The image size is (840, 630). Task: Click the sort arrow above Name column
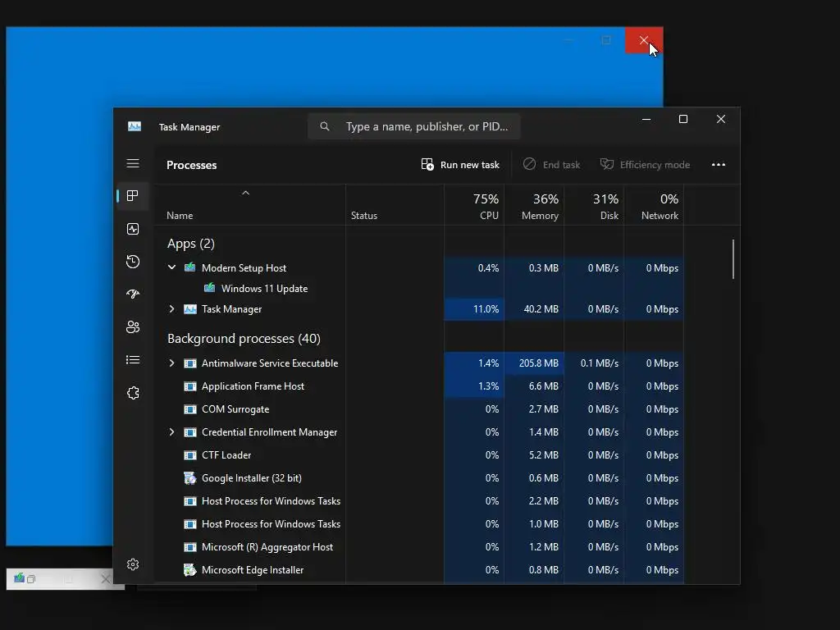[x=245, y=193]
